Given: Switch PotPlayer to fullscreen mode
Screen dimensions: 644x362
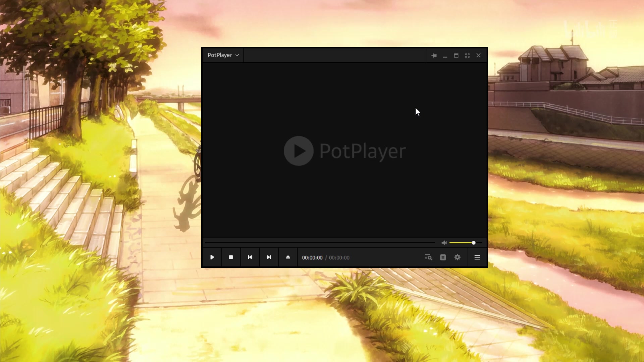Looking at the screenshot, I should click(x=467, y=56).
